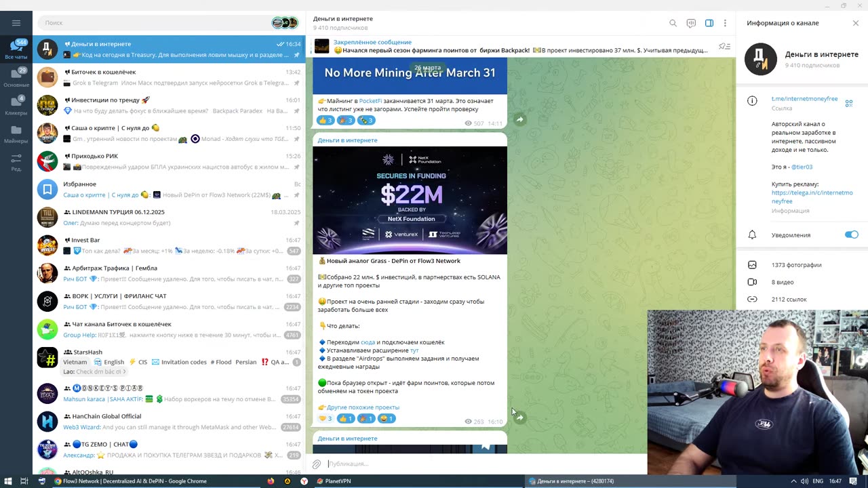Toggle the 'Уведомления' switch
Viewport: 868px width, 488px height.
pos(851,235)
